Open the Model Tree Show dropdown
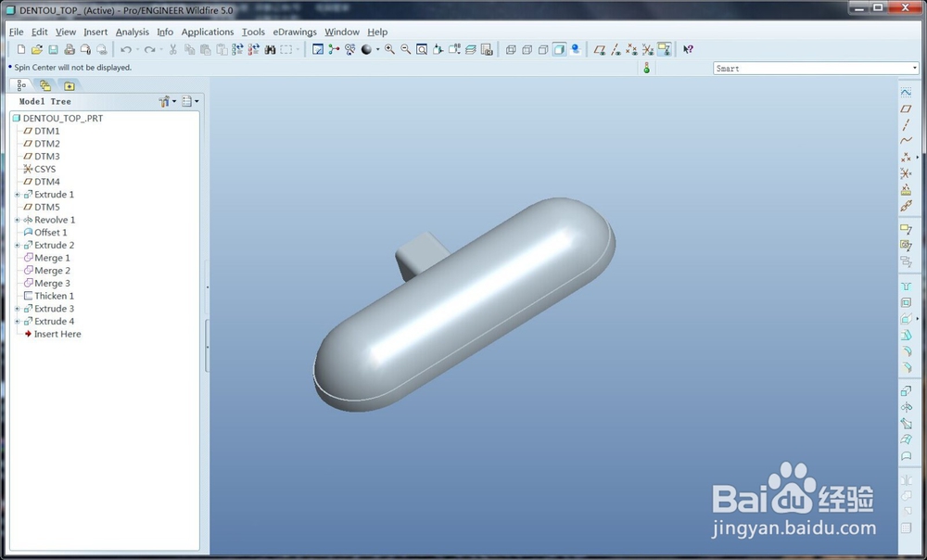 pos(190,102)
